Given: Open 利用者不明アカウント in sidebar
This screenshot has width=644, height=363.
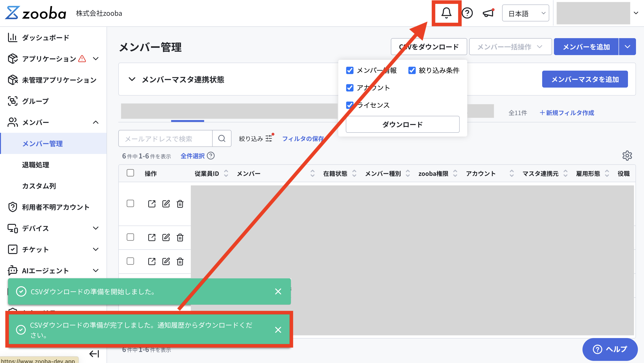Looking at the screenshot, I should click(53, 207).
